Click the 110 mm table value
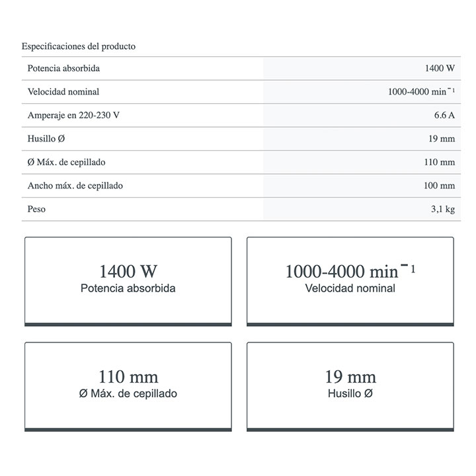This screenshot has height=476, width=476. pos(440,162)
